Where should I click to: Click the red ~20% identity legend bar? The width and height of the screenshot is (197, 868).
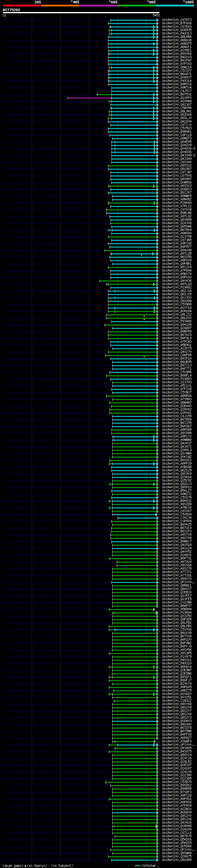click(x=22, y=6)
